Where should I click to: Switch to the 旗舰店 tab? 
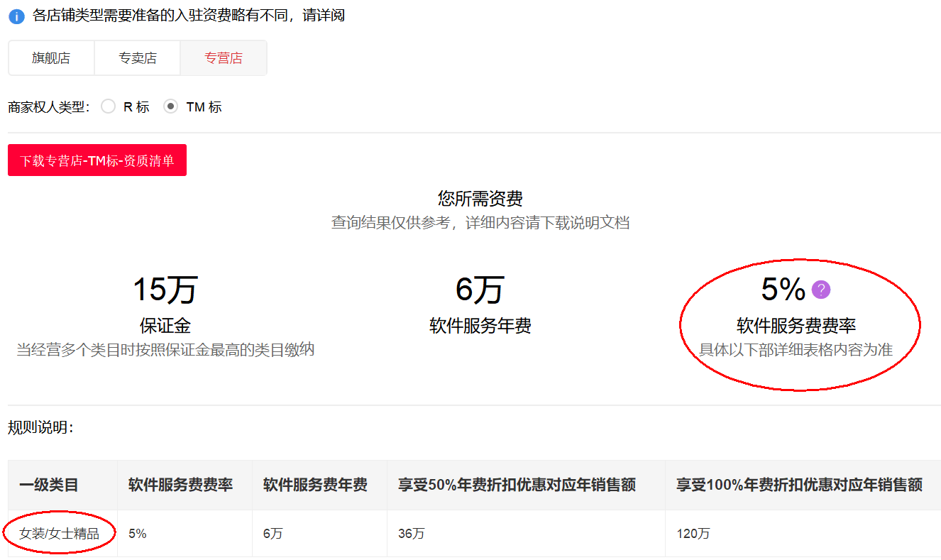pyautogui.click(x=51, y=58)
